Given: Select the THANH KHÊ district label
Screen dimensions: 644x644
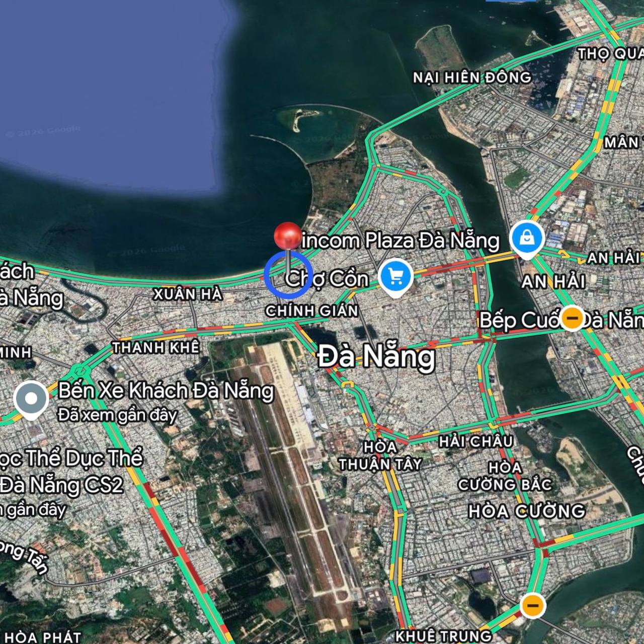Looking at the screenshot, I should [156, 348].
